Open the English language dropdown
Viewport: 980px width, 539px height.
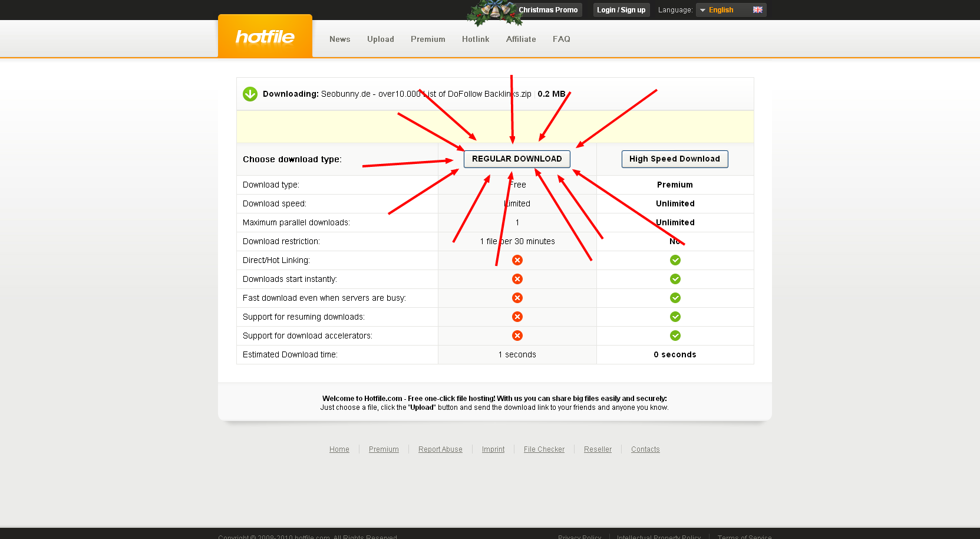[x=731, y=10]
